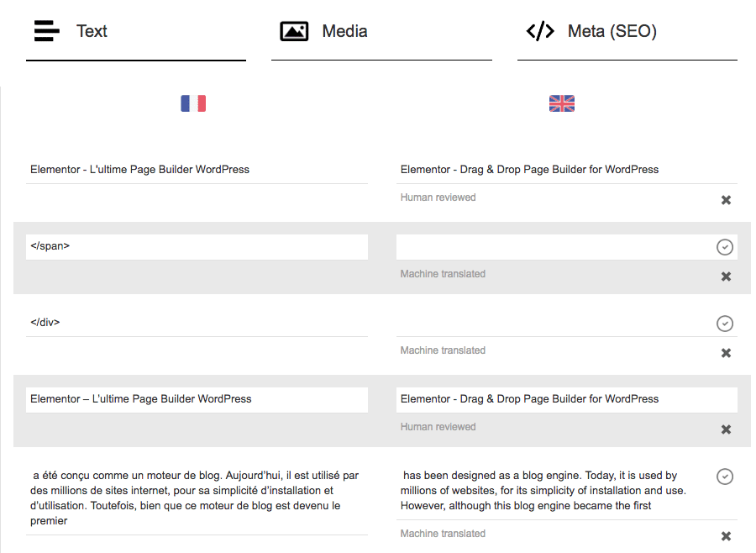Select the French flag icon

[x=193, y=103]
